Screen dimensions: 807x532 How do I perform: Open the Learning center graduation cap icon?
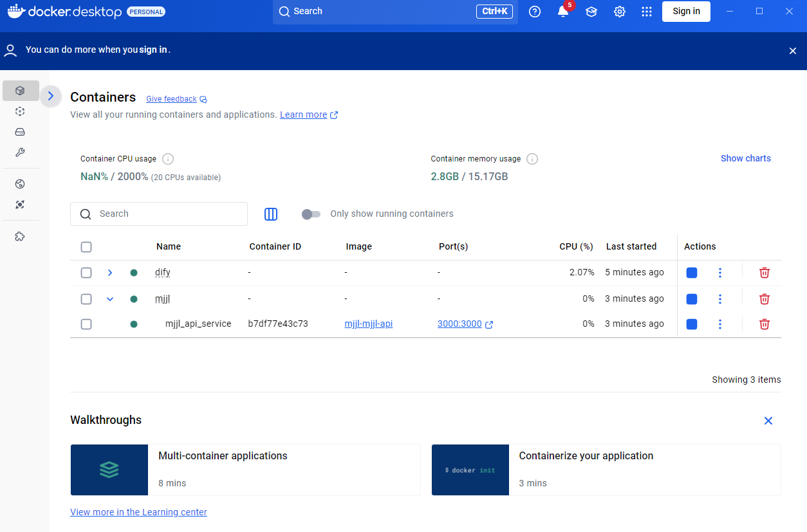(591, 12)
